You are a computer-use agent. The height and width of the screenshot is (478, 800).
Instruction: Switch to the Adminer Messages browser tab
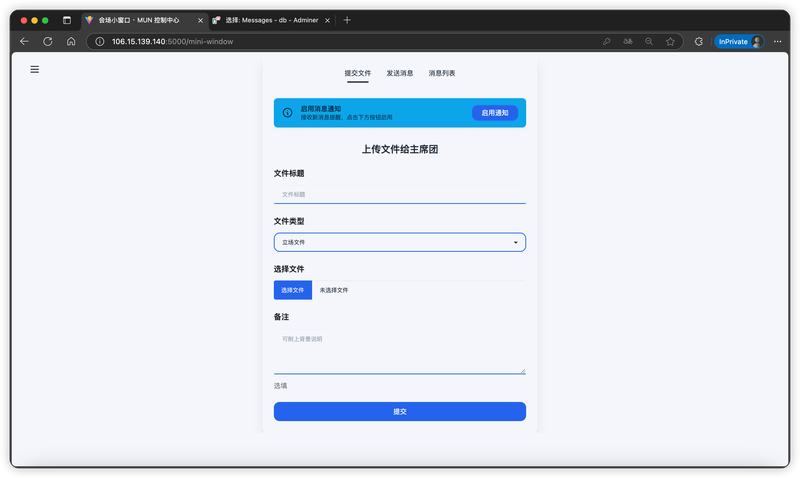pyautogui.click(x=271, y=20)
